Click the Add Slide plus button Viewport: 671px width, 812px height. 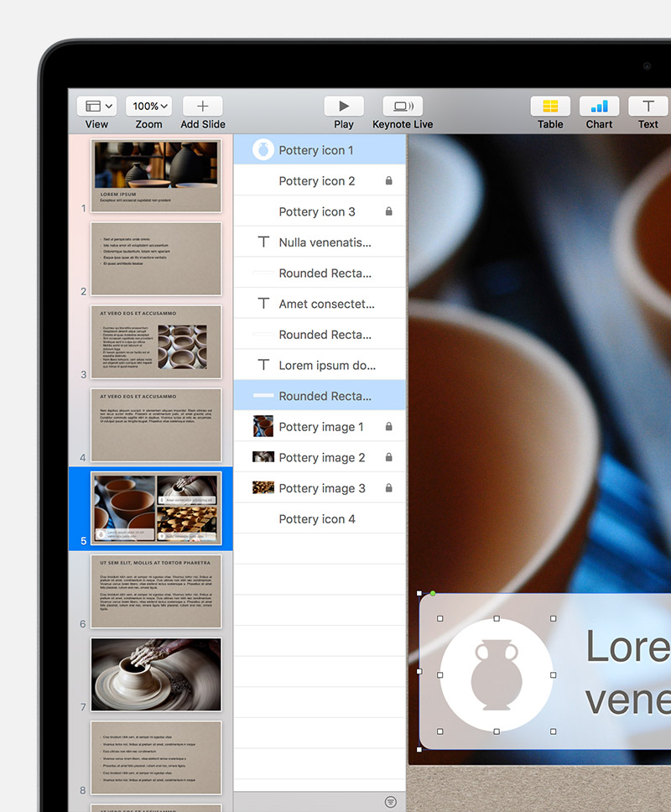[x=202, y=107]
